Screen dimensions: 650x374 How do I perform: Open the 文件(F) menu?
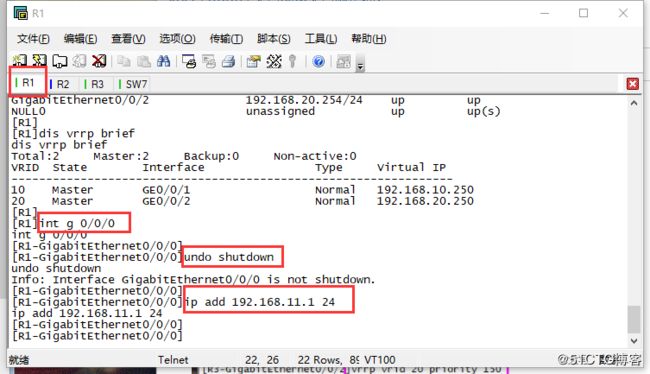[33, 39]
